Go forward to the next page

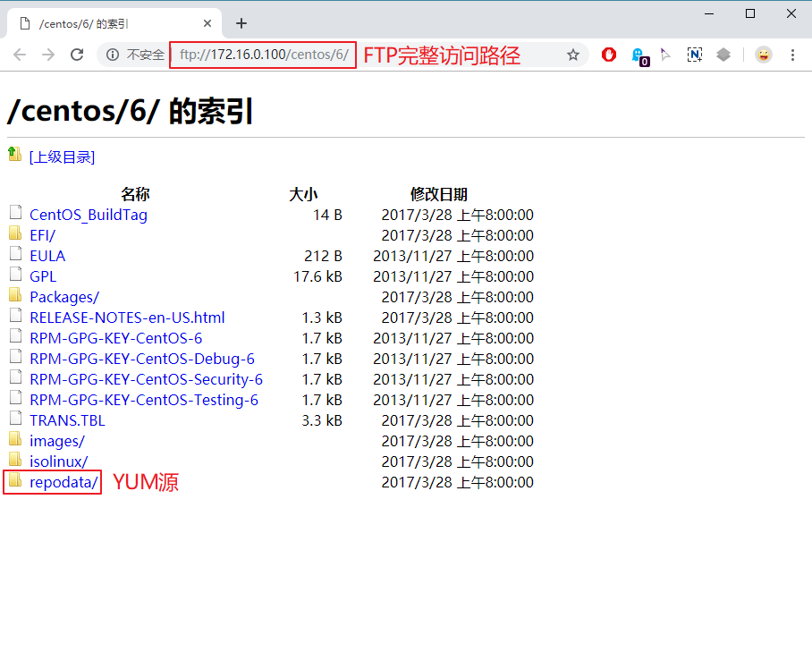pyautogui.click(x=48, y=55)
